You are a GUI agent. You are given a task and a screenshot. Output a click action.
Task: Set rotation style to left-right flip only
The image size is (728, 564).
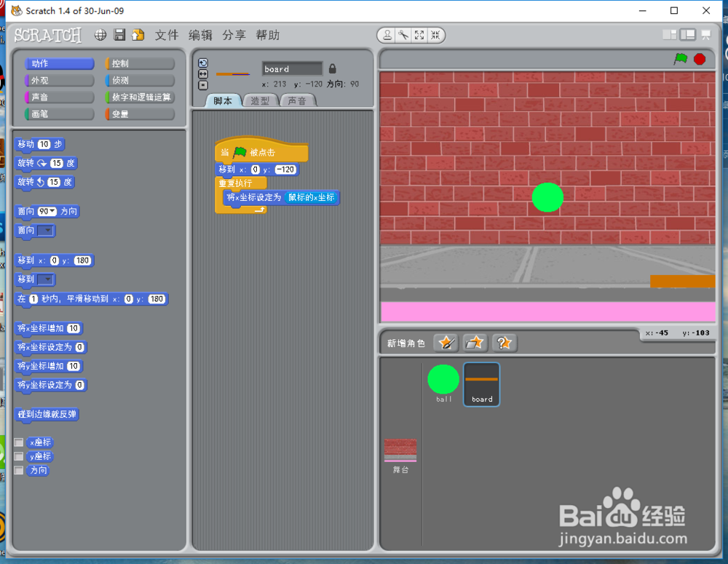[x=203, y=74]
